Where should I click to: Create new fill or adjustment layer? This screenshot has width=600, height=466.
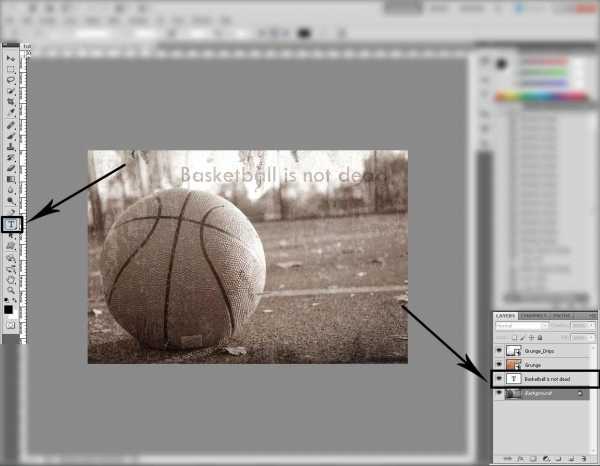(x=546, y=458)
